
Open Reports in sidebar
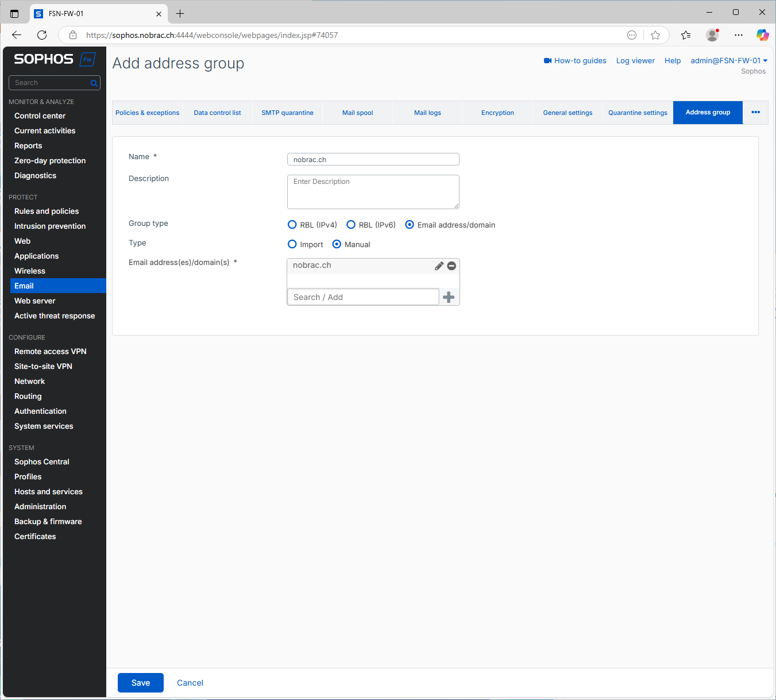(x=28, y=145)
